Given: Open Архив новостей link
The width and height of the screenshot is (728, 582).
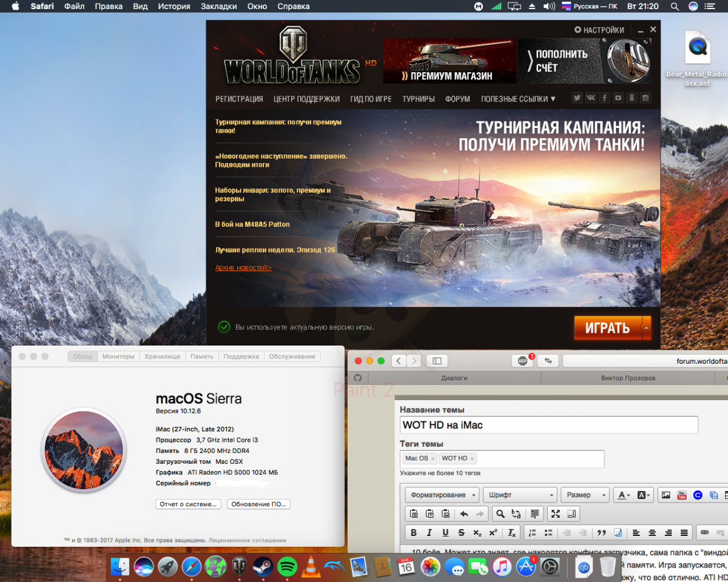Looking at the screenshot, I should coord(243,267).
